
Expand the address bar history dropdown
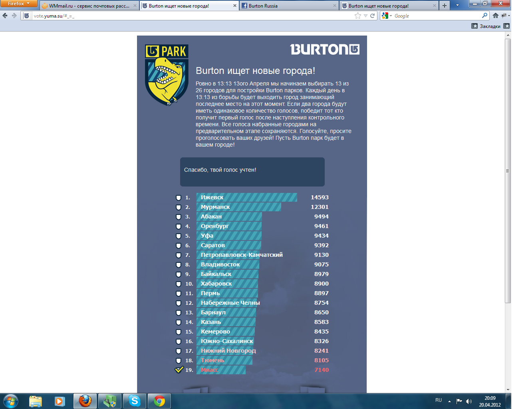(365, 16)
